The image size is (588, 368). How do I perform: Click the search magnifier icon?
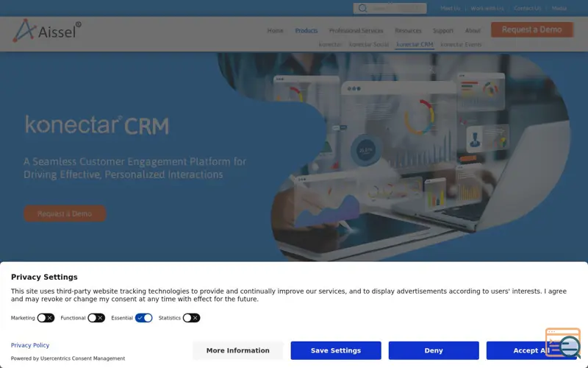[362, 8]
